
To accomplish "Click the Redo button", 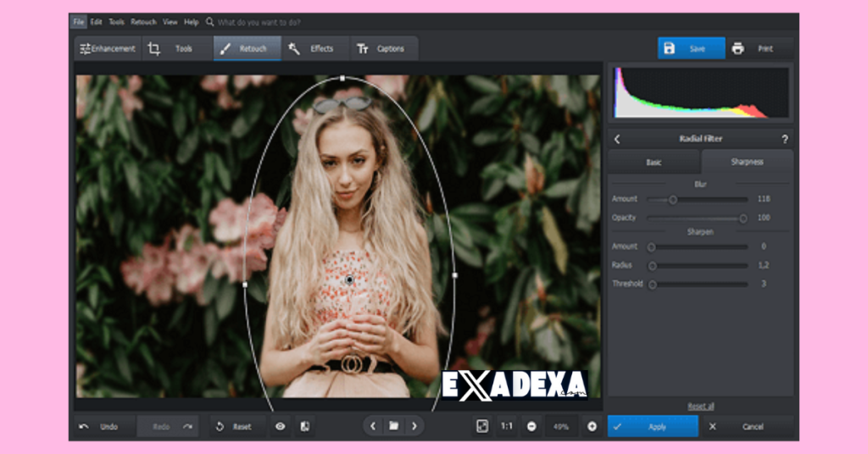I will coord(167,426).
